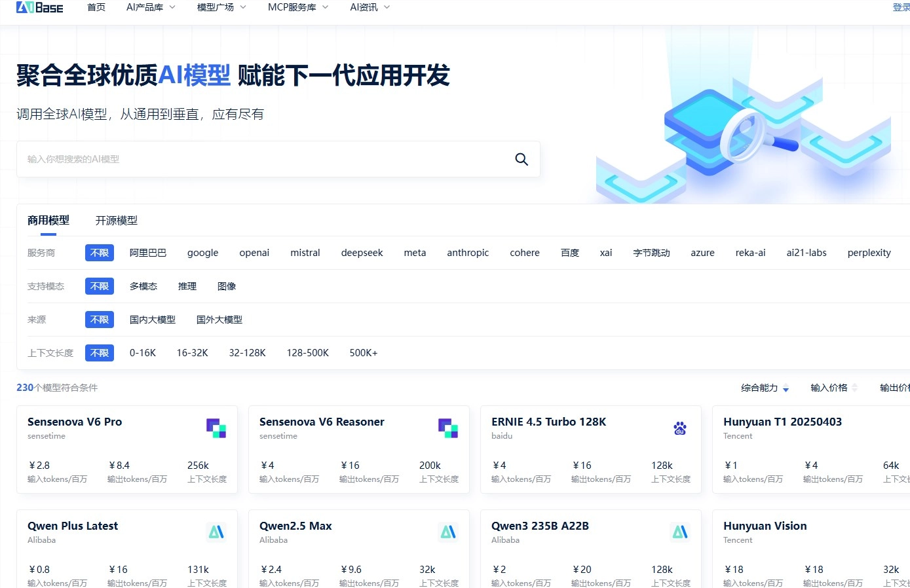Click Qwen2.5 Max Alibaba logo
Image resolution: width=910 pixels, height=588 pixels.
[448, 532]
